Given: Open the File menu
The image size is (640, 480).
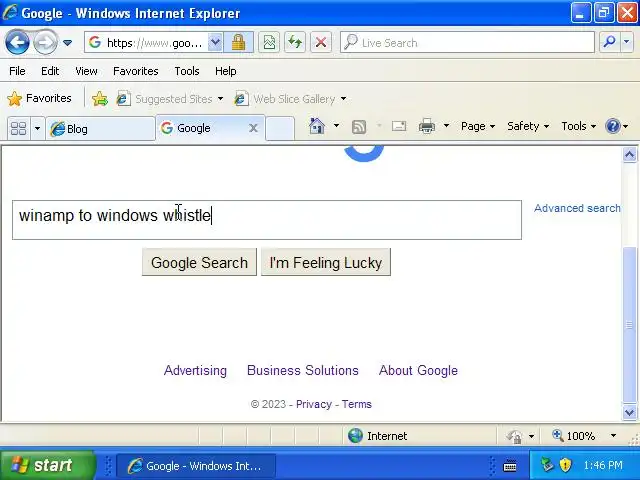Looking at the screenshot, I should pyautogui.click(x=17, y=71).
